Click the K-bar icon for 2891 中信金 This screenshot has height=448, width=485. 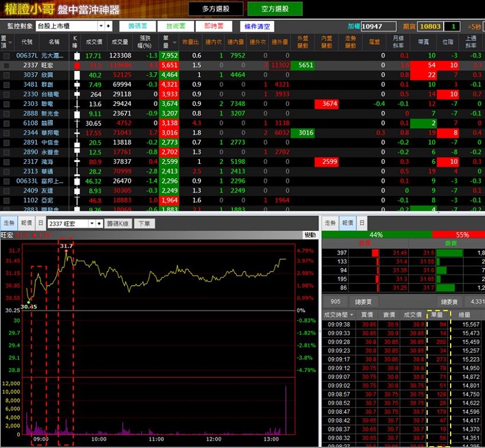[77, 143]
